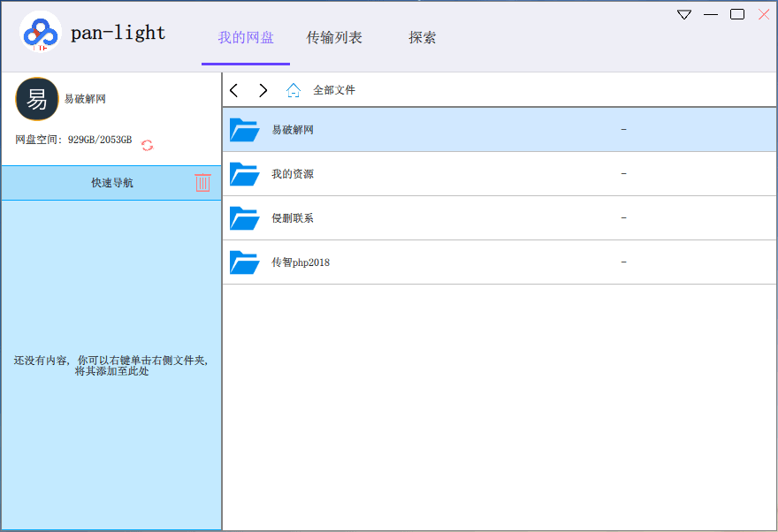The height and width of the screenshot is (532, 778).
Task: Click the home icon for root directory
Action: click(294, 90)
